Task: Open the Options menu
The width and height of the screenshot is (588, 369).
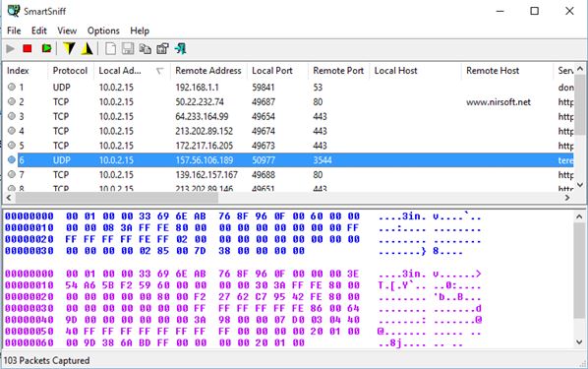Action: tap(103, 31)
